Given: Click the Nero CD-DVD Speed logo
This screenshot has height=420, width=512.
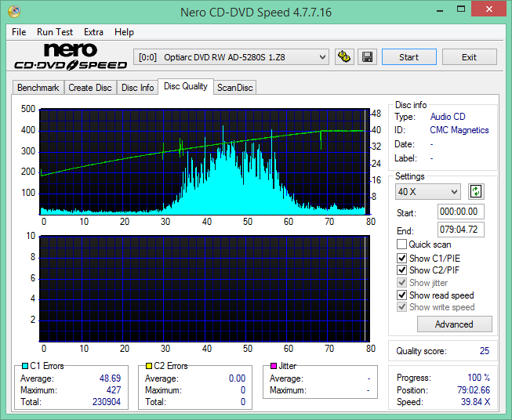Looking at the screenshot, I should coord(71,56).
